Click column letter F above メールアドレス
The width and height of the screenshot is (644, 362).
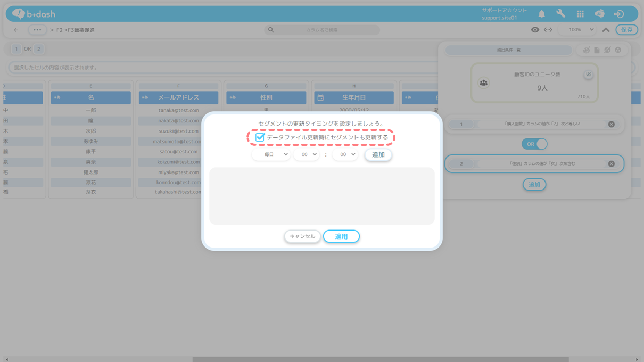(178, 86)
